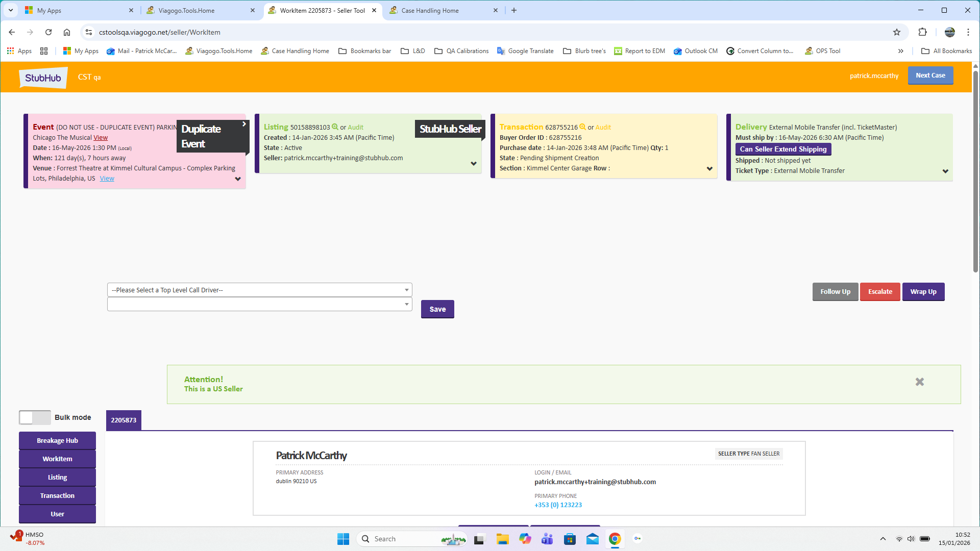Switch to Case Handling Home browser tab
980x551 pixels.
(x=430, y=10)
